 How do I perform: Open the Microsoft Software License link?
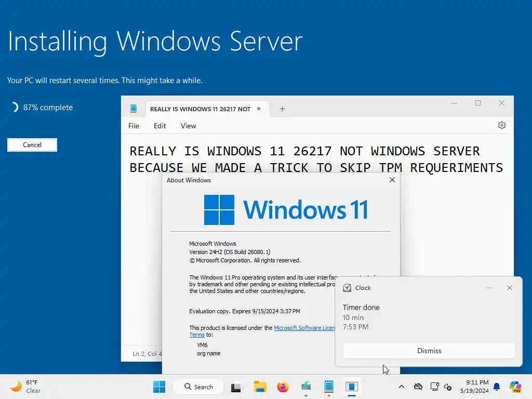[x=304, y=328]
